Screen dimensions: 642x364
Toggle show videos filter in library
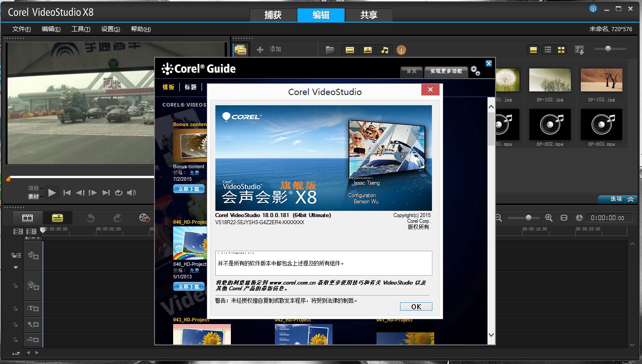point(350,50)
